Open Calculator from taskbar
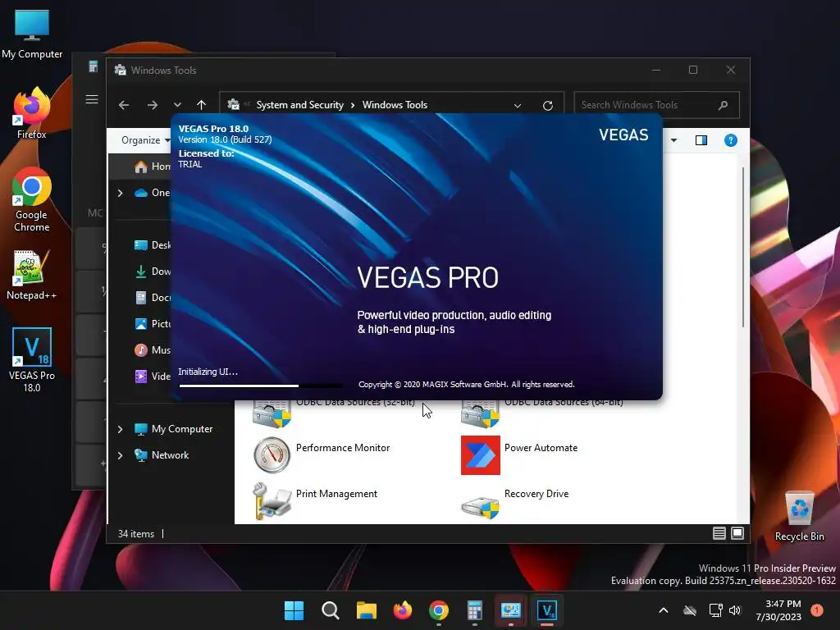Screen dimensions: 840x630 475,610
